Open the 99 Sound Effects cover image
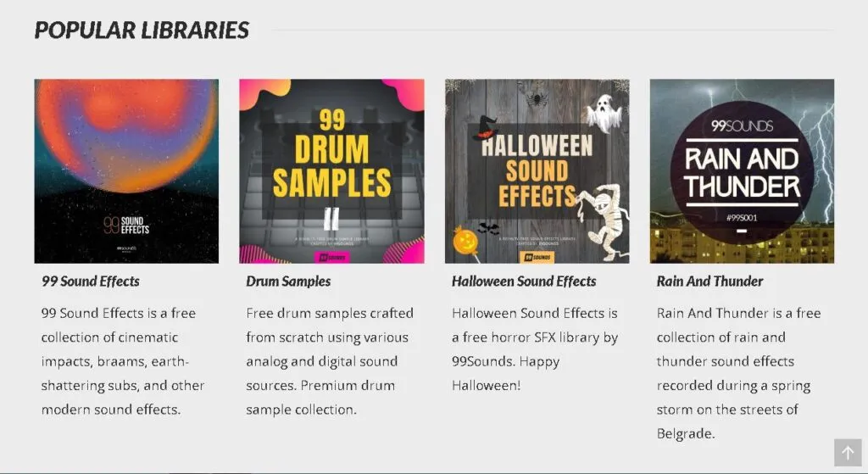Screen dimensions: 868x474 (126, 170)
